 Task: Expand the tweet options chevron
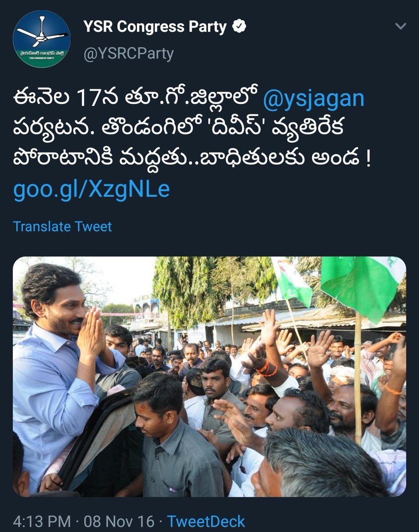(x=400, y=27)
